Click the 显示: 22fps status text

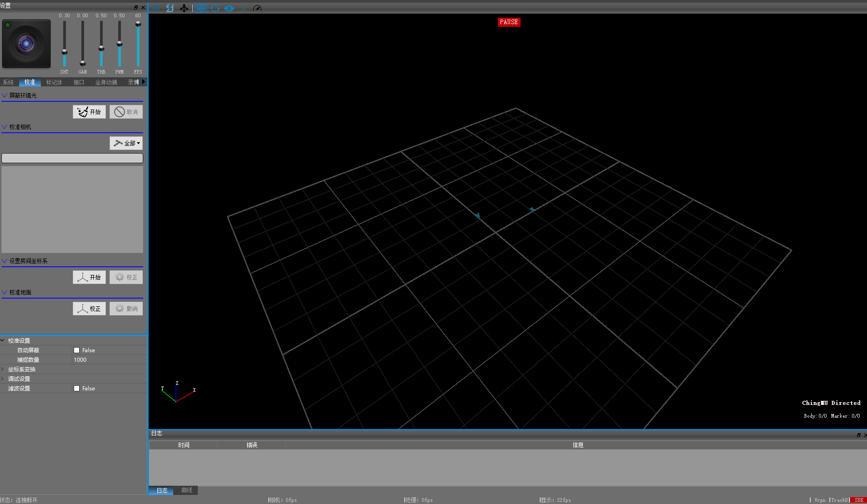tap(556, 500)
